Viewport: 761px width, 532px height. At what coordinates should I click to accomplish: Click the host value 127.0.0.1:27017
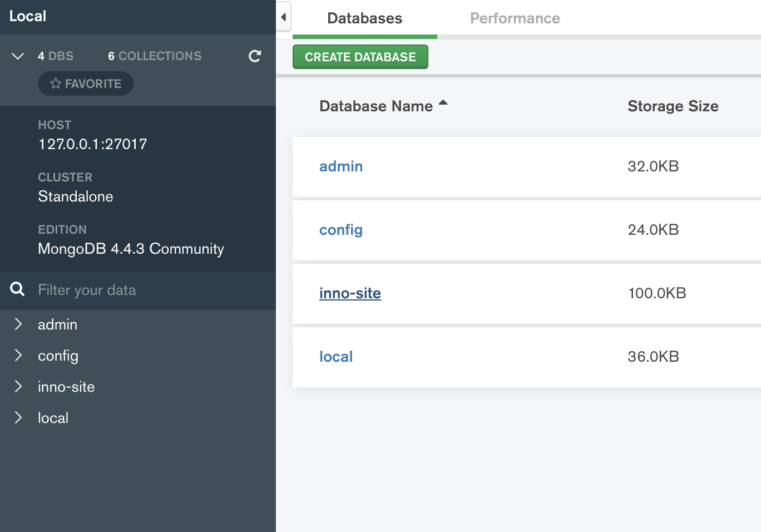pos(92,144)
